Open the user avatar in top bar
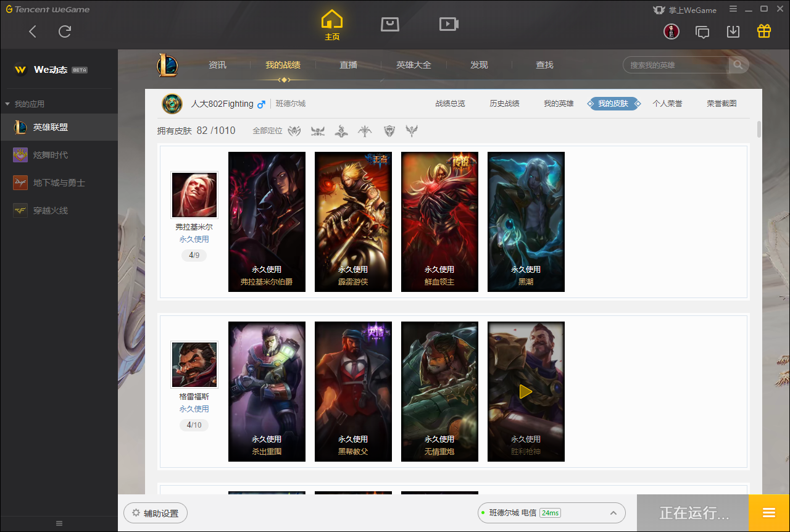790x532 pixels. coord(671,31)
